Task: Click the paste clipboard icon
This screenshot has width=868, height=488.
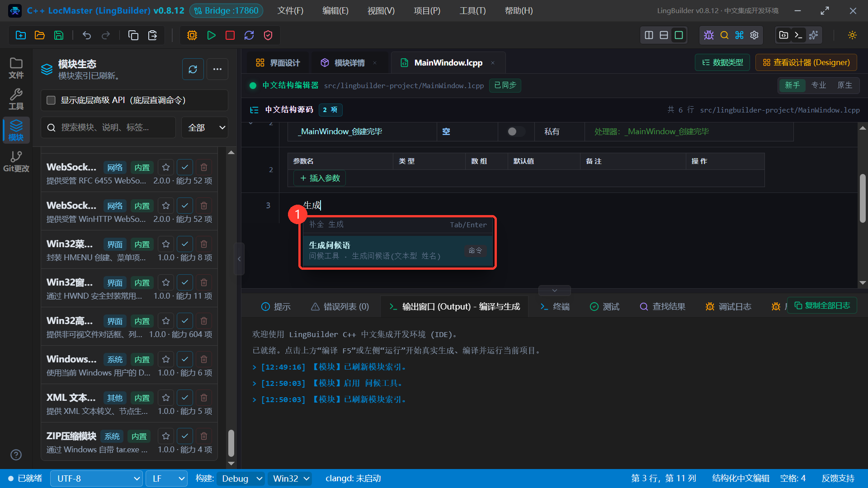Action: point(152,35)
